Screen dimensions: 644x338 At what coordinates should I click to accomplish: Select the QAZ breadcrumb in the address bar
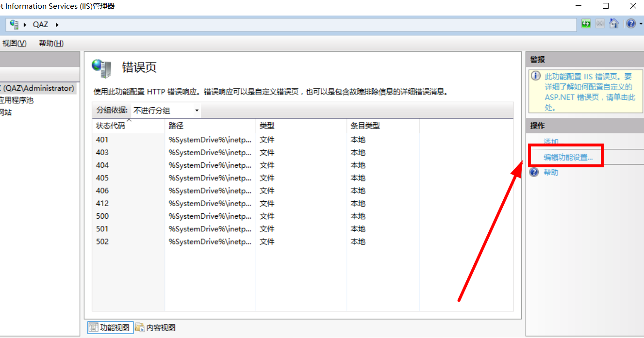41,25
